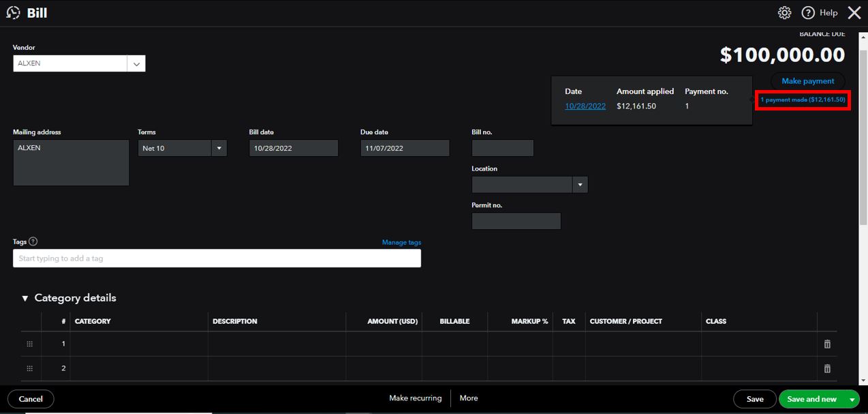This screenshot has height=414, width=868.
Task: Click the Help question mark icon
Action: [808, 13]
